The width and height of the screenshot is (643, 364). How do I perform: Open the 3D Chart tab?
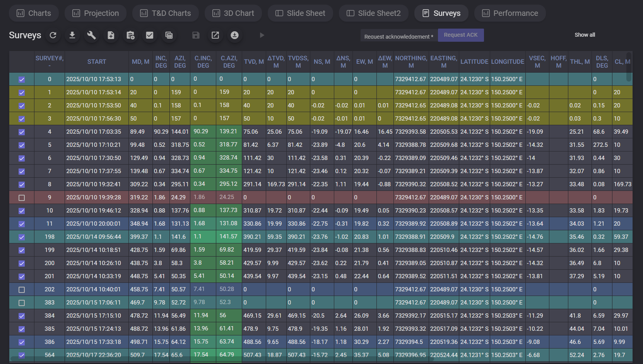pyautogui.click(x=233, y=13)
